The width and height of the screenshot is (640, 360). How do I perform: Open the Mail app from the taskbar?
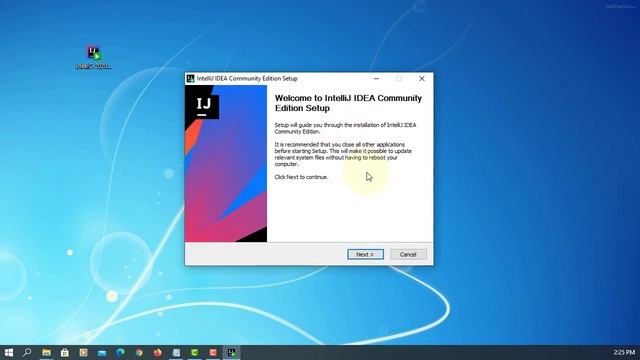102,352
